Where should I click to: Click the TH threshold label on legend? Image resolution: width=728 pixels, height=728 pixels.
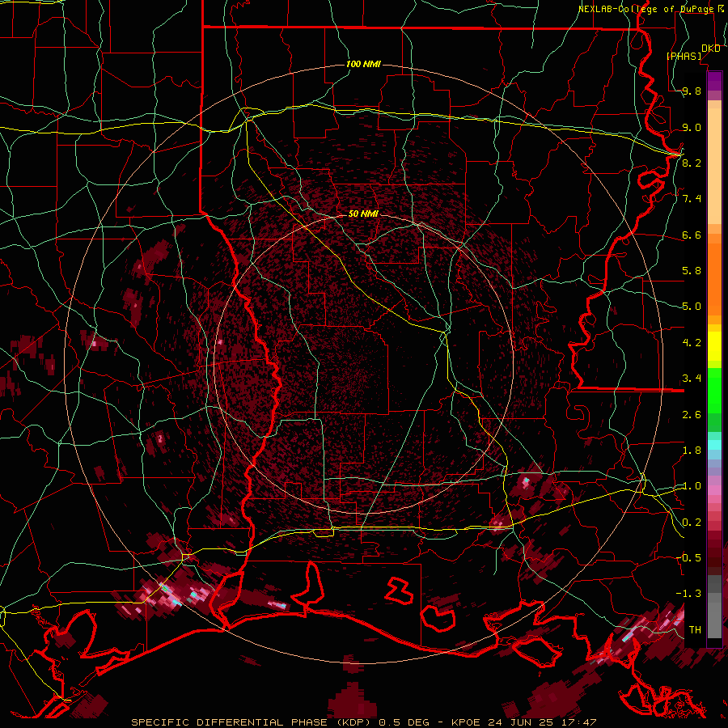695,630
